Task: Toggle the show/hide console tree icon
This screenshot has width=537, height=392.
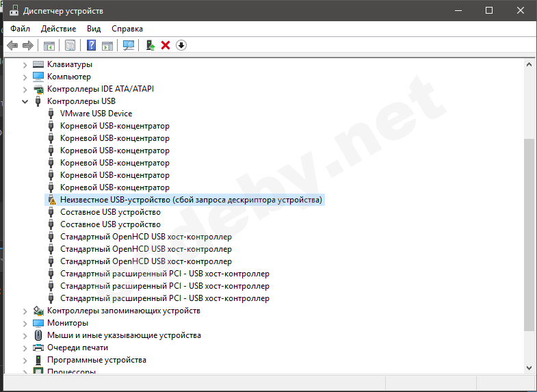Action: [49, 45]
